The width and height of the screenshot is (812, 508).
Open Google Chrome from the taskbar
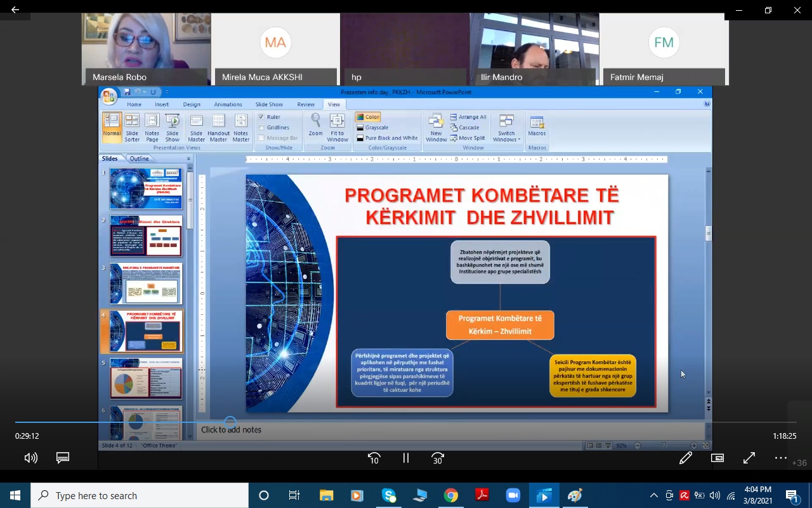tap(451, 495)
